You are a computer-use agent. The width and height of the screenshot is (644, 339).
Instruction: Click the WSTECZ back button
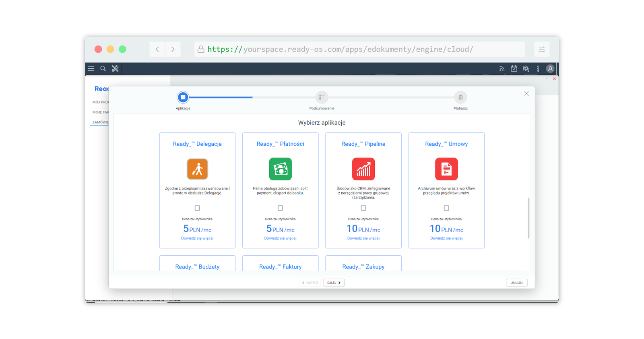(x=310, y=283)
